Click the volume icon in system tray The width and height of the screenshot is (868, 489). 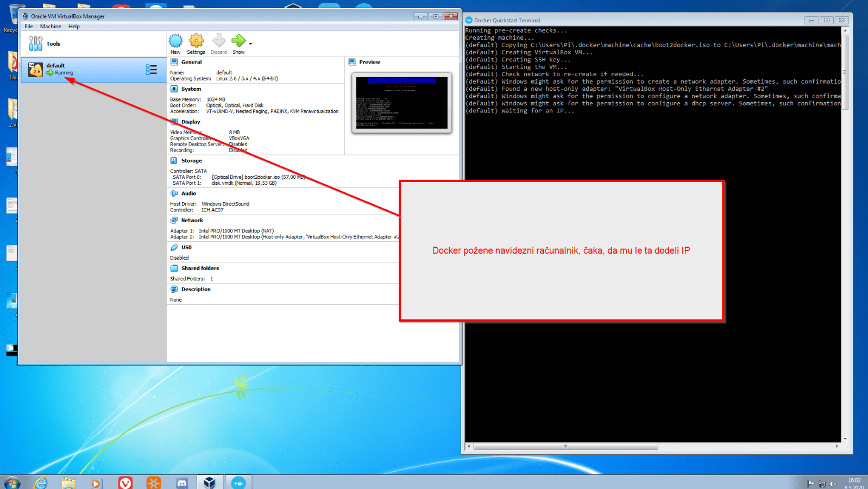(x=833, y=484)
